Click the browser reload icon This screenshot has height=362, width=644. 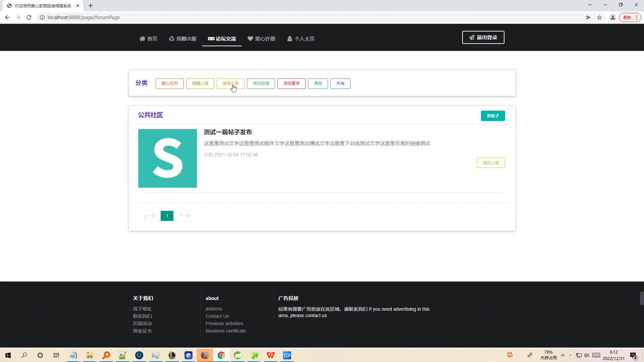click(29, 17)
